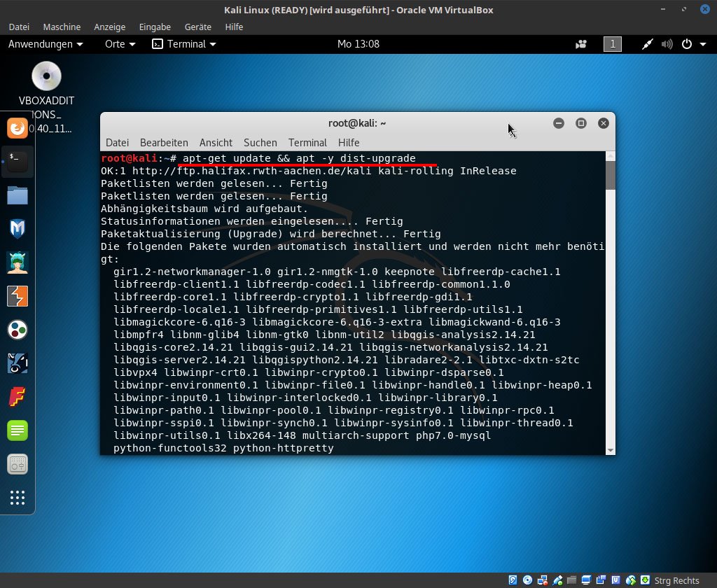Open the system menu arrow in top bar
Screen dimensions: 717x588
[703, 44]
